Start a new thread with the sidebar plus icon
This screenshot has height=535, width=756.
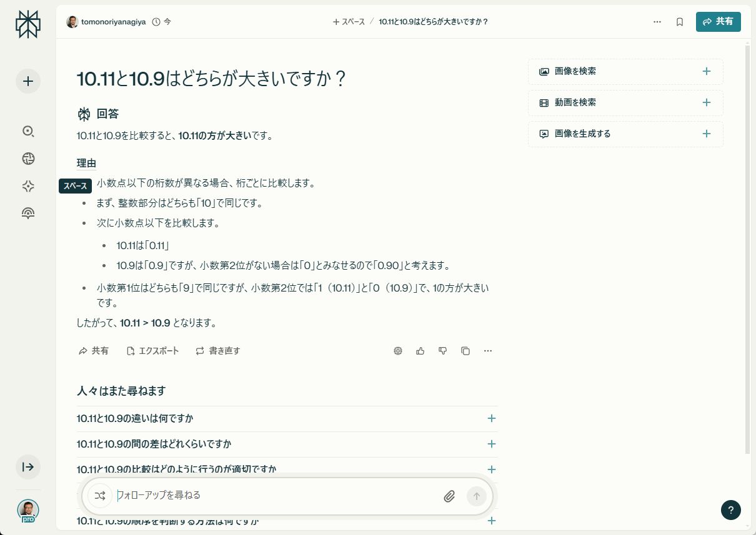coord(27,81)
